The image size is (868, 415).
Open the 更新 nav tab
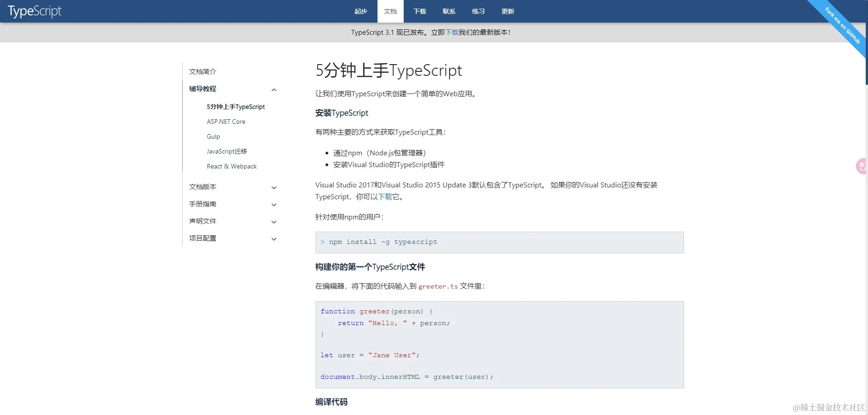click(508, 11)
